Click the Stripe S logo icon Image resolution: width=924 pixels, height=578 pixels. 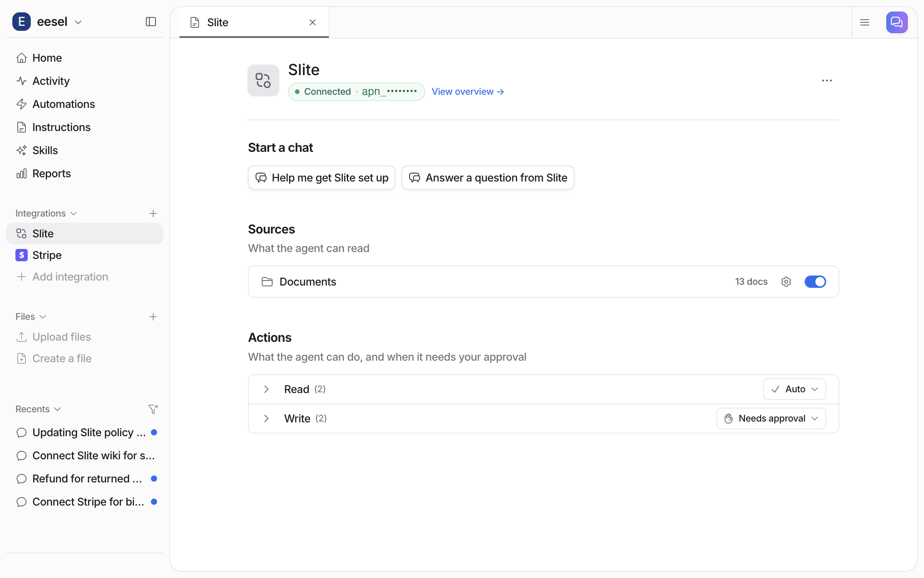(22, 255)
